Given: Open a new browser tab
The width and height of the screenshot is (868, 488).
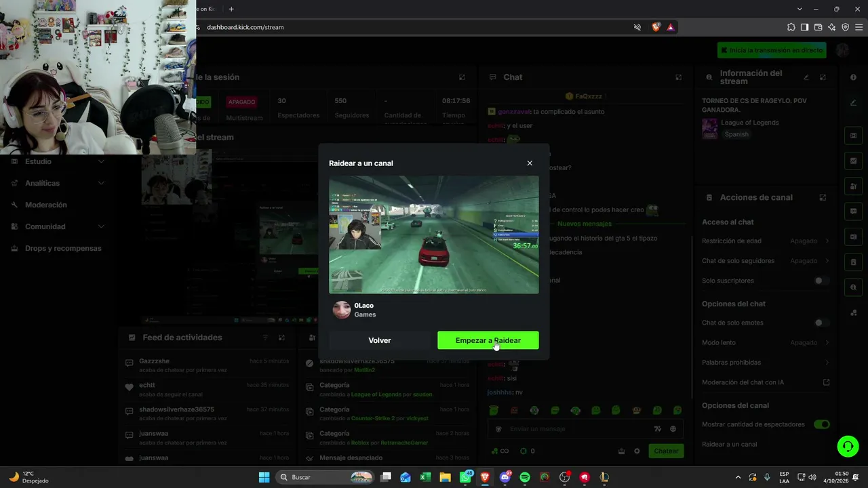Looking at the screenshot, I should (x=231, y=9).
